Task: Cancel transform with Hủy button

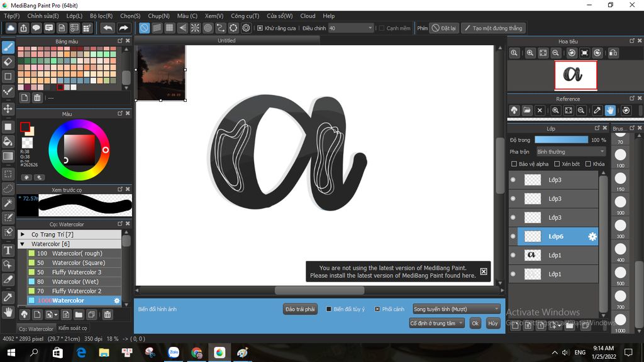Action: click(x=493, y=324)
